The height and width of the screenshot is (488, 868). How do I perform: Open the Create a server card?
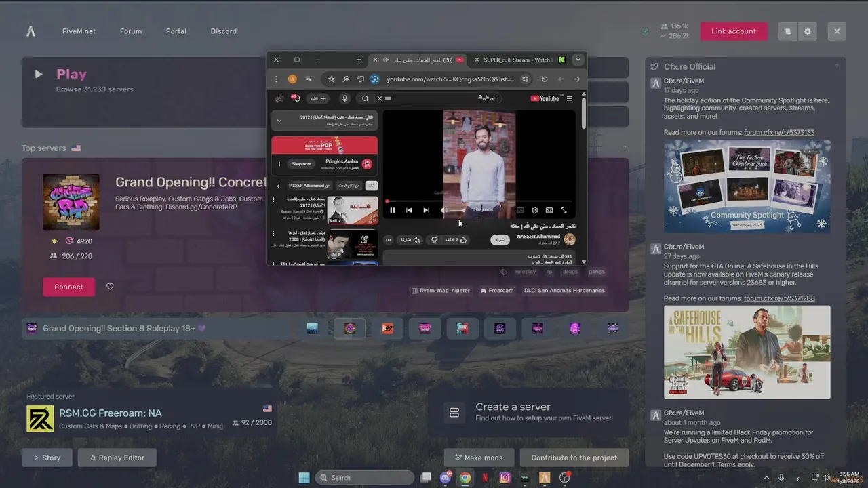(528, 412)
